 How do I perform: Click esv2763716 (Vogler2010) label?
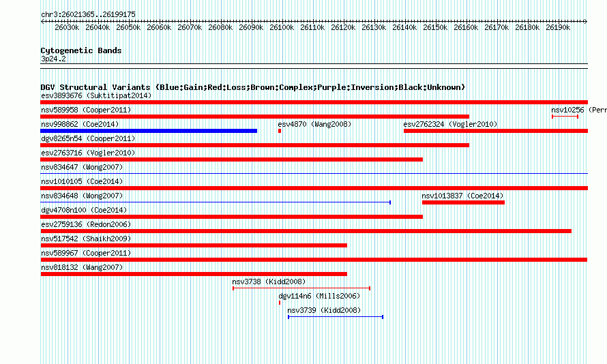[88, 153]
